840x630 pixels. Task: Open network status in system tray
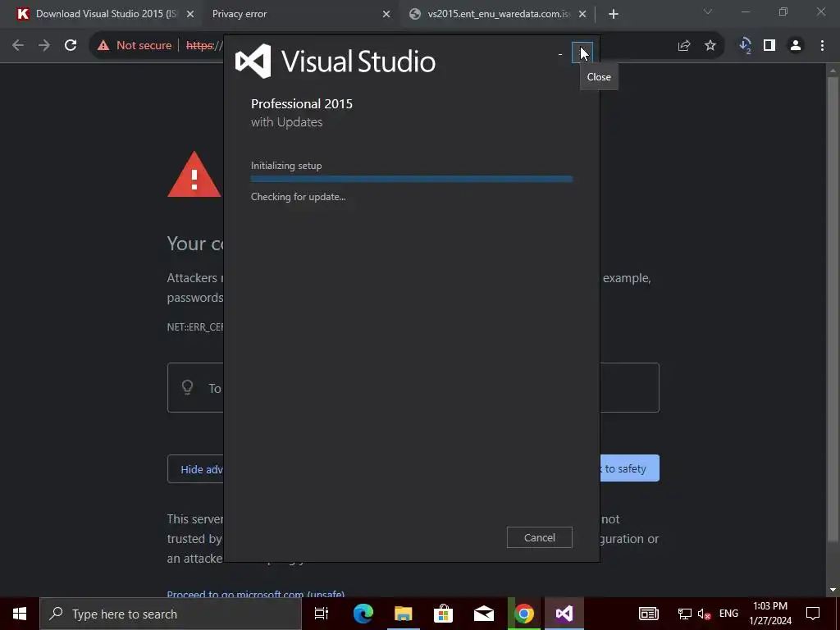click(684, 614)
